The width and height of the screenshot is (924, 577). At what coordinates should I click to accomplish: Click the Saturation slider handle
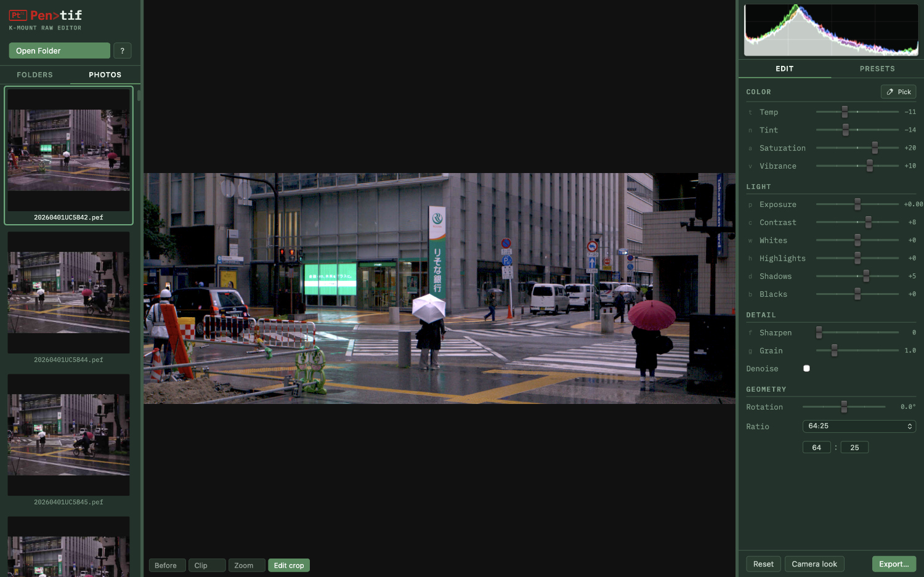[x=875, y=148]
